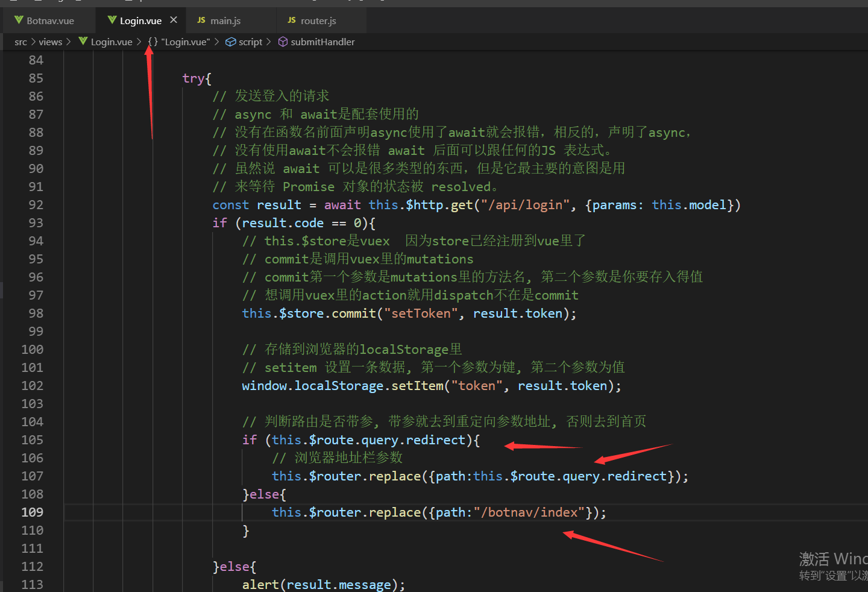This screenshot has height=592, width=868.
Task: Click the "/api/login" string
Action: 525,205
